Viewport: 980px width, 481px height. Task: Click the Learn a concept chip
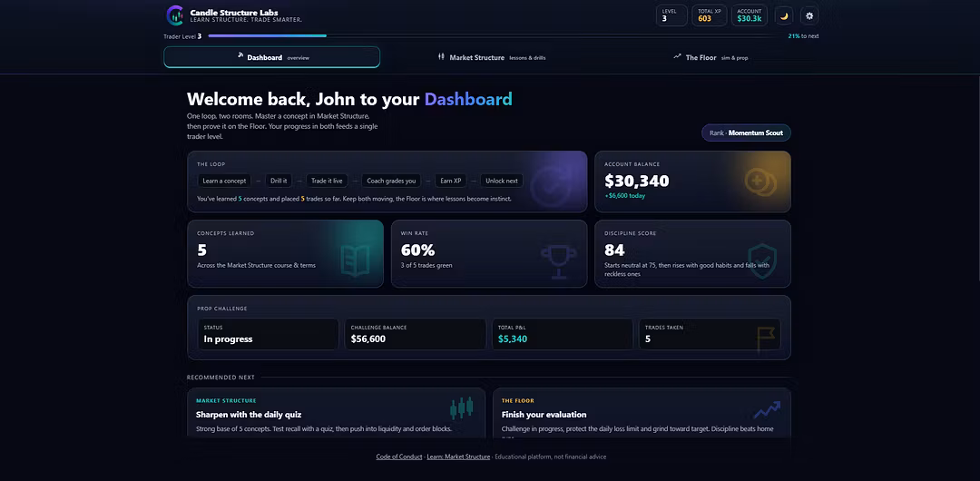[x=224, y=181]
